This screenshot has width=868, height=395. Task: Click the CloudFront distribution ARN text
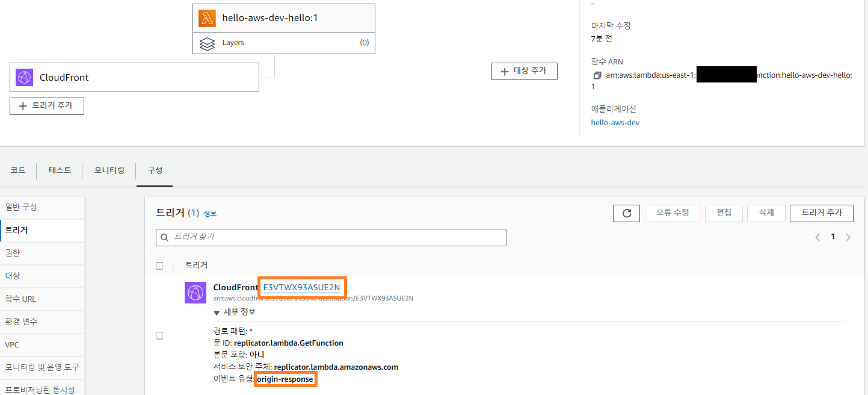(x=313, y=298)
